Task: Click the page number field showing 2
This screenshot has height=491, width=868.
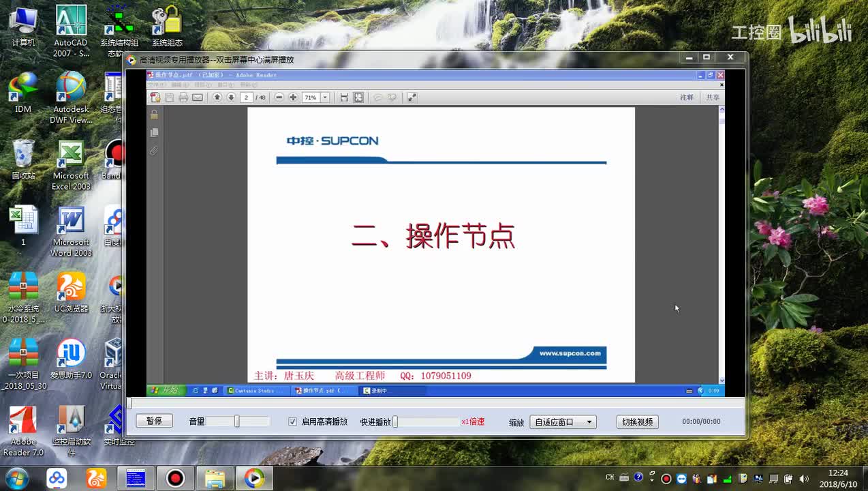Action: (x=247, y=98)
